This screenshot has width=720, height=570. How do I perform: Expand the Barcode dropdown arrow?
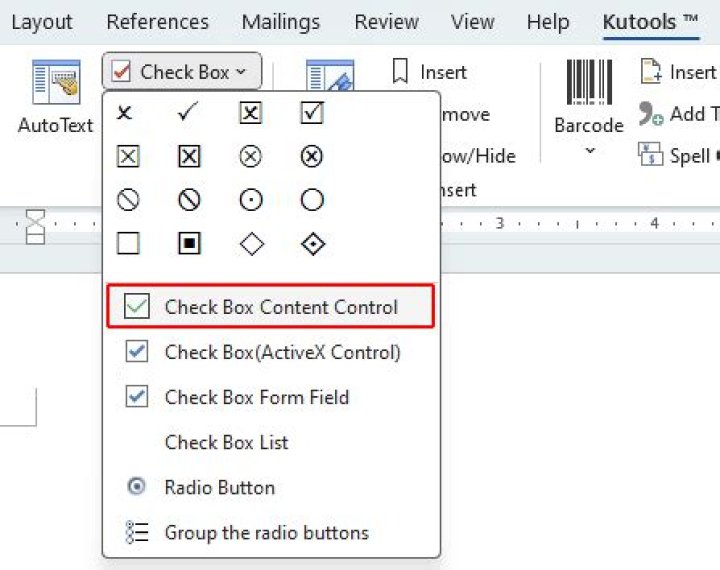click(x=589, y=151)
